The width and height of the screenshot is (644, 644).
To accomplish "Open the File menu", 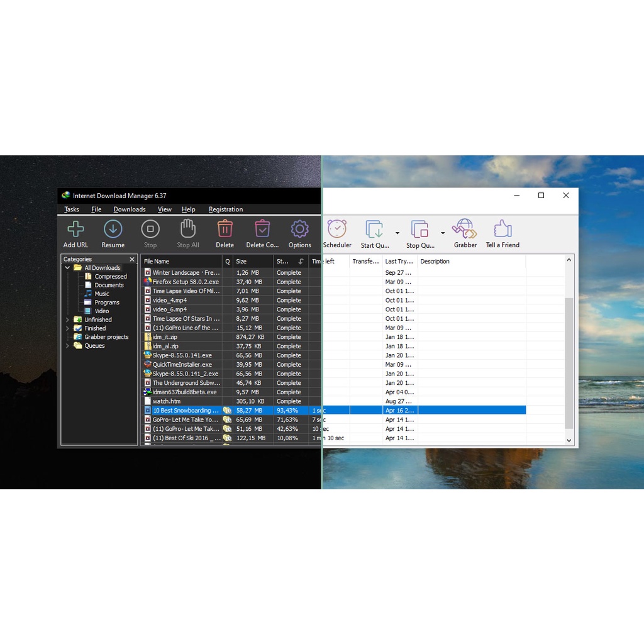I will (96, 209).
